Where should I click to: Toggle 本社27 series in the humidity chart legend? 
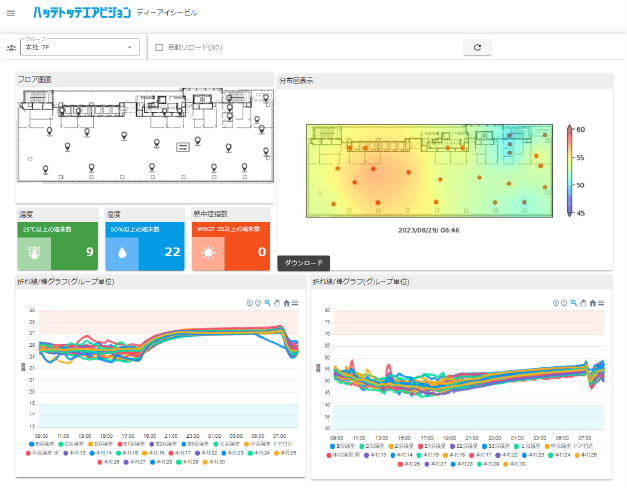tap(435, 464)
